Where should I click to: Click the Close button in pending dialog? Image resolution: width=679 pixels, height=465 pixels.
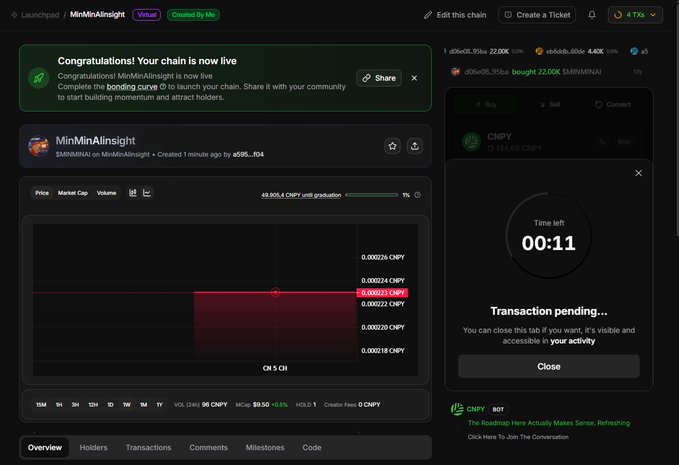549,366
